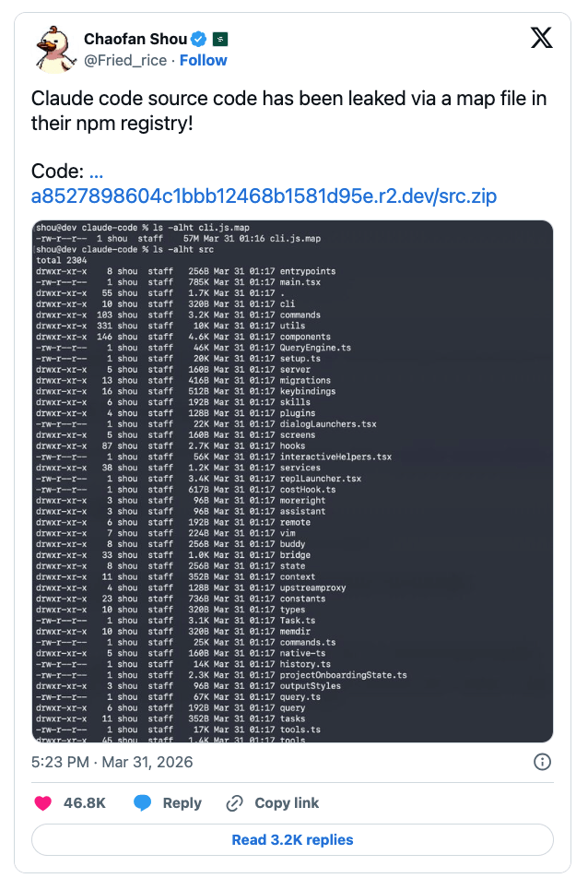Click the reply speech bubble icon
Image resolution: width=588 pixels, height=878 pixels.
click(142, 803)
